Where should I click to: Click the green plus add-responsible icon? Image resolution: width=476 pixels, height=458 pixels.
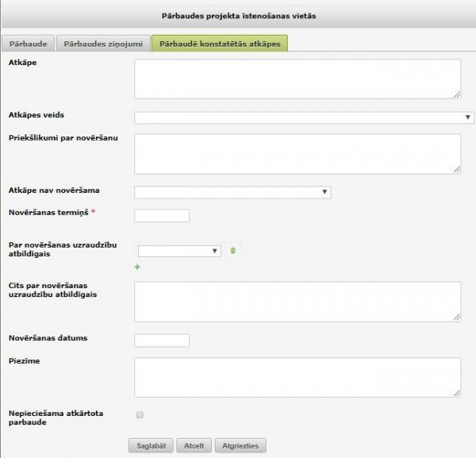pyautogui.click(x=138, y=267)
